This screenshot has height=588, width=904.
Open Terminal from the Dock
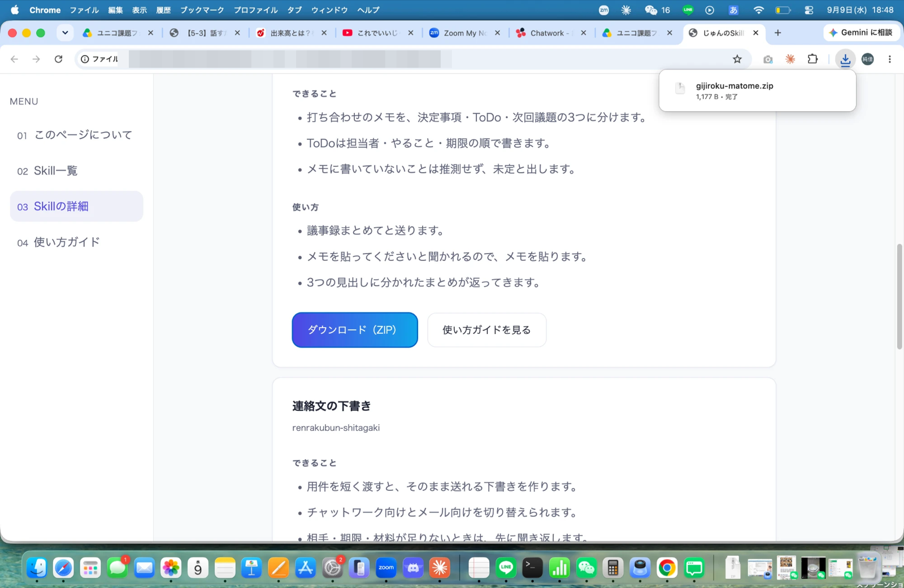click(x=532, y=568)
